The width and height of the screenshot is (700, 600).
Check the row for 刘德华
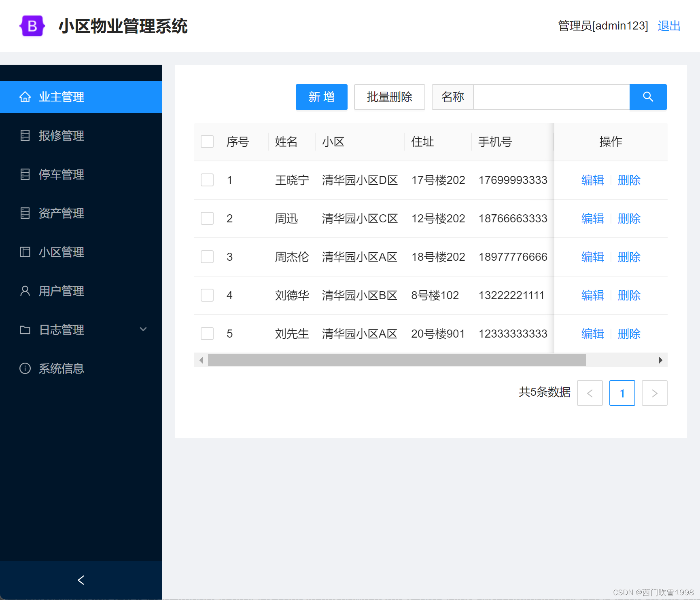(x=207, y=295)
